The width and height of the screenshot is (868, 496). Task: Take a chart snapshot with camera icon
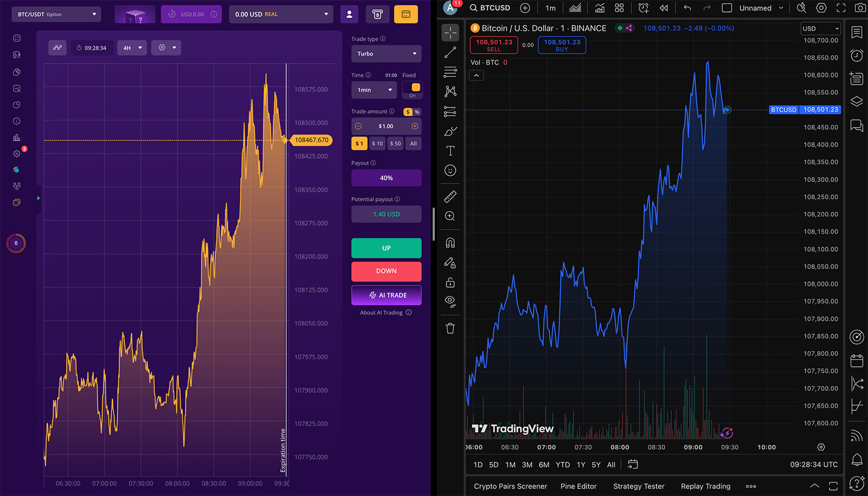(x=860, y=8)
